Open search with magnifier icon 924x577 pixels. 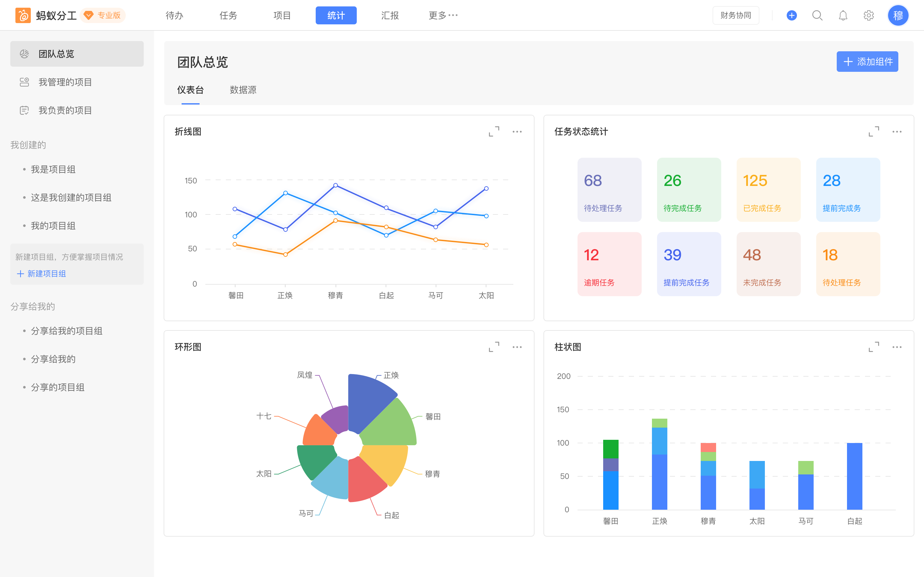coord(817,15)
